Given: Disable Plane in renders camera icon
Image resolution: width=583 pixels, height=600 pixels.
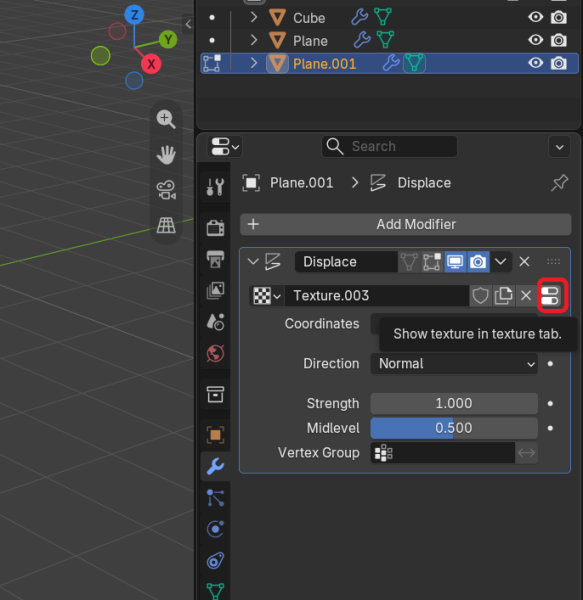Looking at the screenshot, I should [x=559, y=40].
